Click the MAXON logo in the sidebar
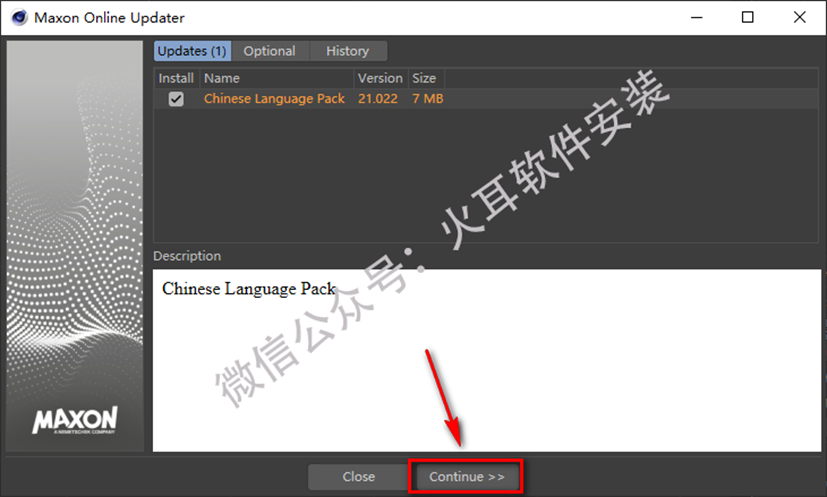This screenshot has height=497, width=827. 75,420
